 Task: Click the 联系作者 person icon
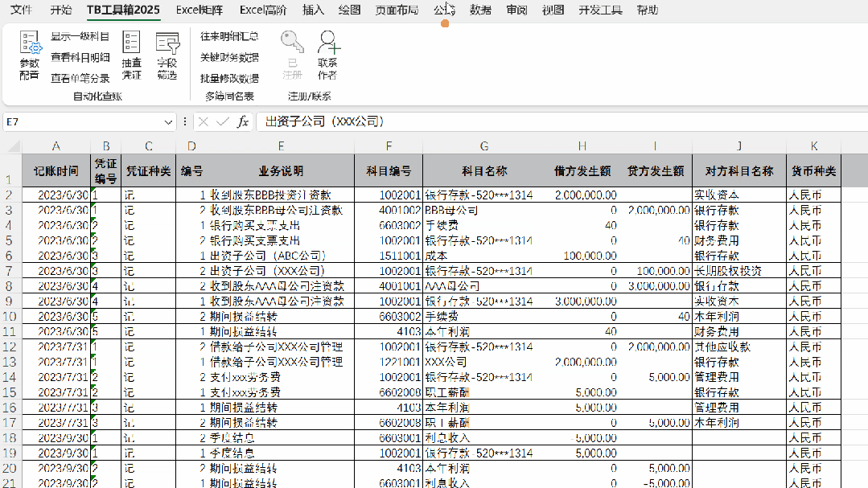coord(327,43)
